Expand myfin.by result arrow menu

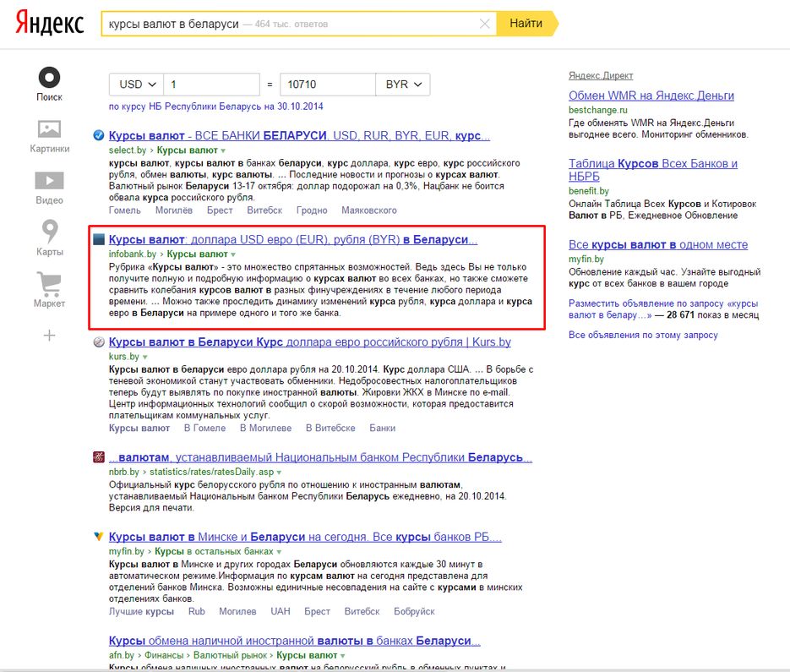click(x=279, y=552)
